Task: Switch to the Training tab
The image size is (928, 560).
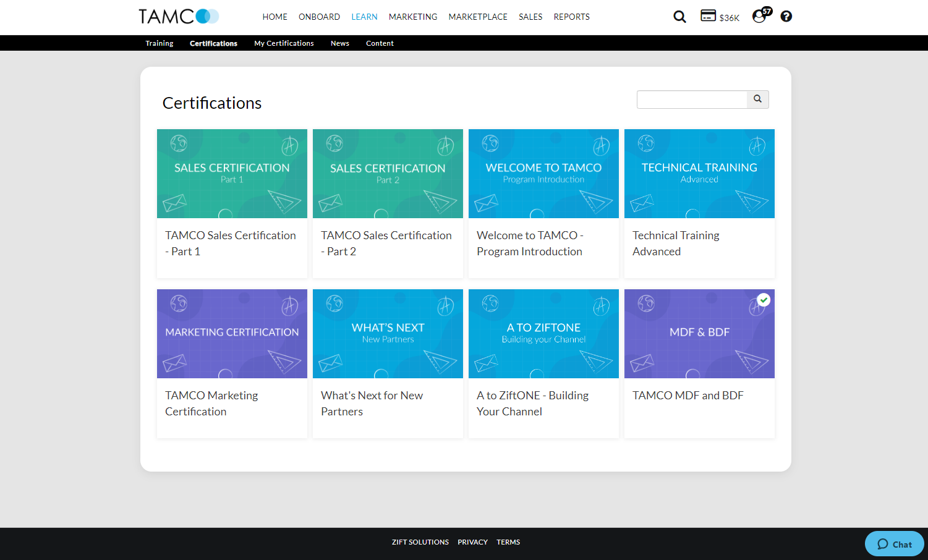Action: click(160, 43)
